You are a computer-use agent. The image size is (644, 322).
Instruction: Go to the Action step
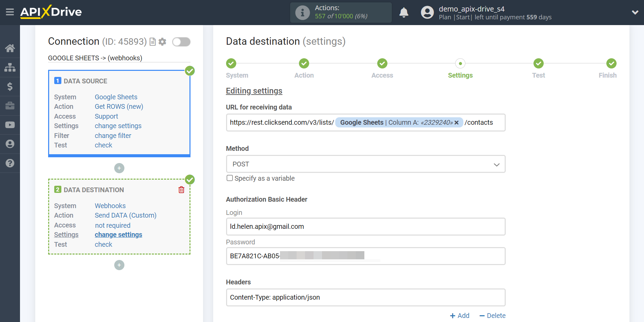[x=304, y=63]
